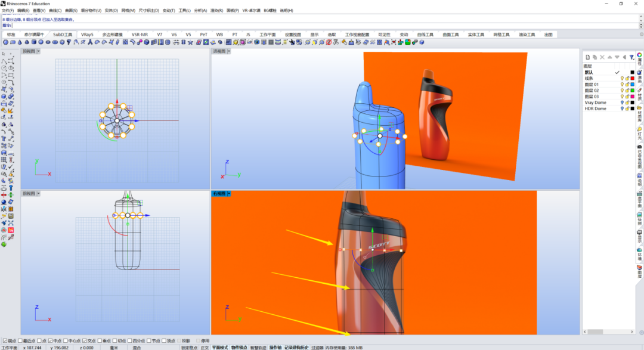This screenshot has height=350, width=644.
Task: Click the green and red block toolbar icon
Action: click(x=407, y=42)
